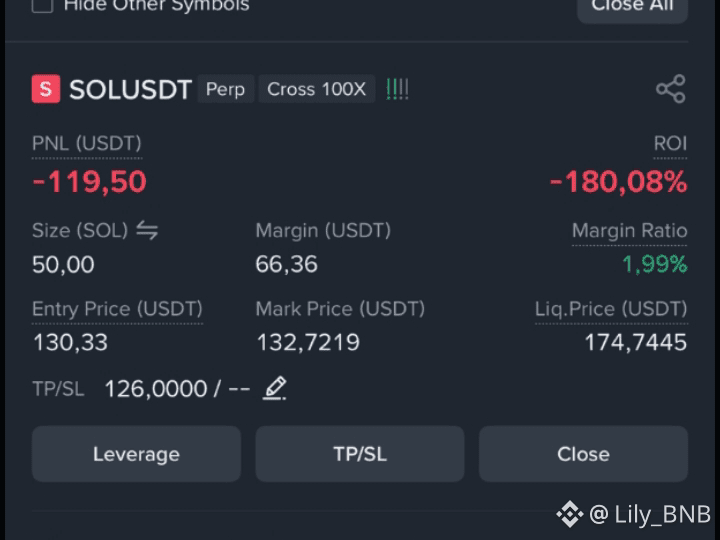Show PNL (USDT) explanation tooltip
This screenshot has height=540, width=720.
tap(87, 144)
